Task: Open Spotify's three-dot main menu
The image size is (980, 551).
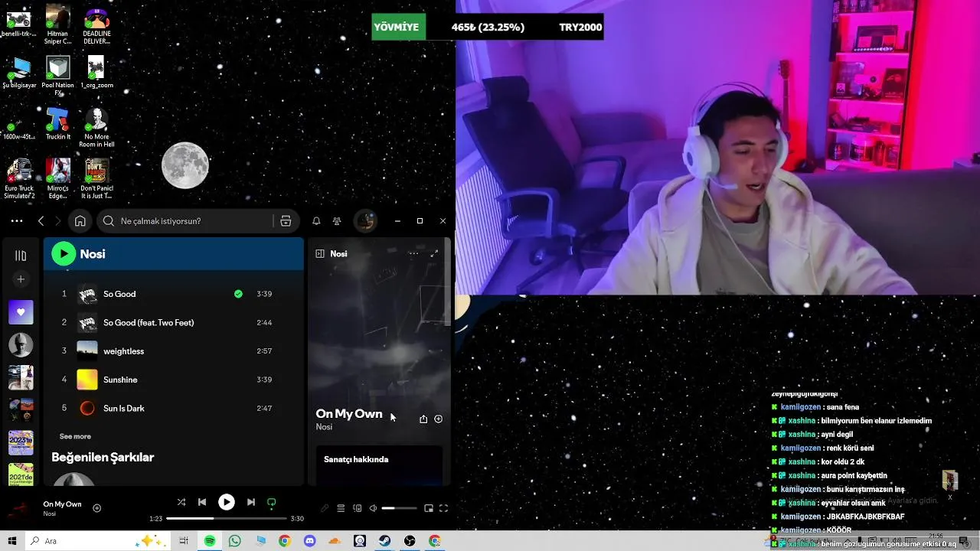Action: pos(16,221)
